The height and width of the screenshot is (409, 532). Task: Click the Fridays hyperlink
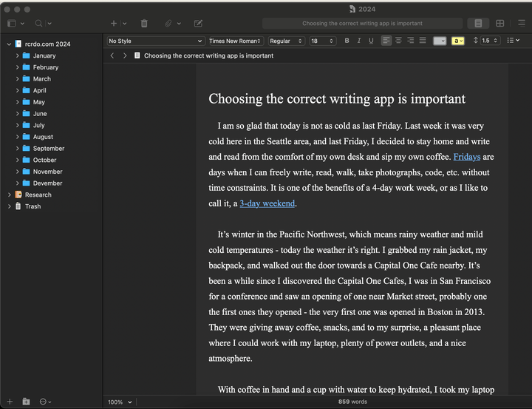tap(466, 157)
